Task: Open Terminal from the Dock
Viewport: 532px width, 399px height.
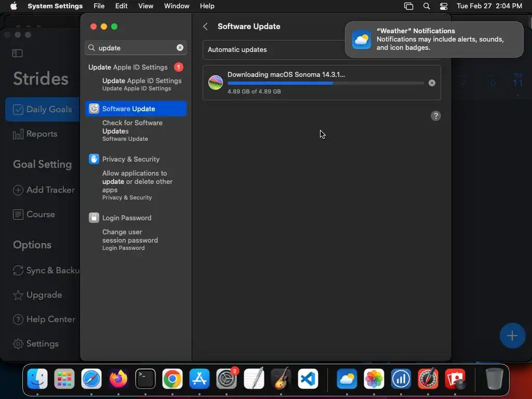Action: 145,379
